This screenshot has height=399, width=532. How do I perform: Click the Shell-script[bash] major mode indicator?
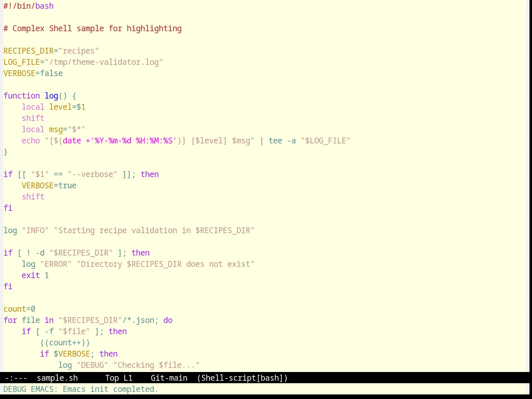(x=242, y=378)
